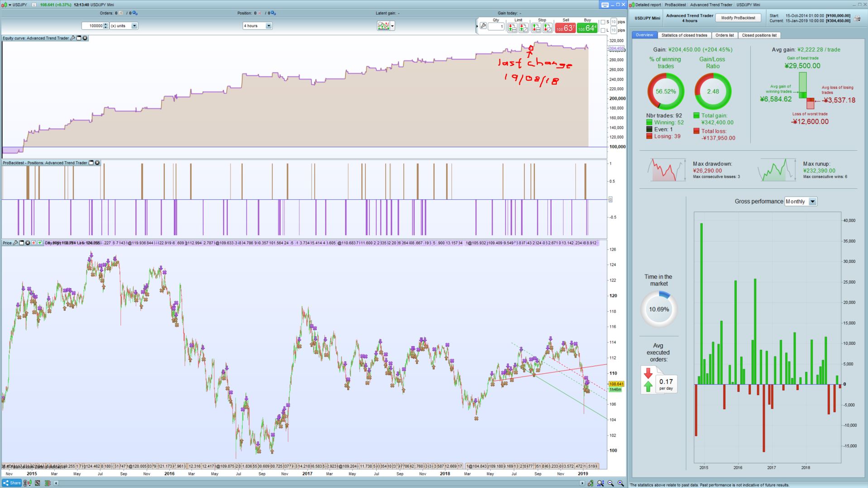The width and height of the screenshot is (868, 488).
Task: Expand the indicators icon dropdown arrow
Action: pyautogui.click(x=392, y=26)
